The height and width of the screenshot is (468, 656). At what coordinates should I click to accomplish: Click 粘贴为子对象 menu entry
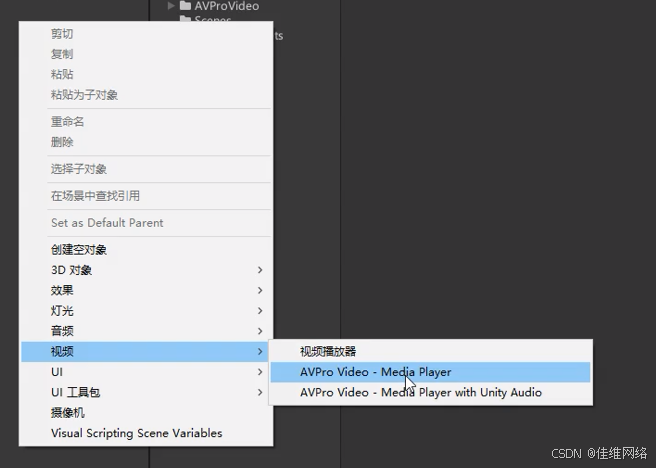[x=146, y=95]
